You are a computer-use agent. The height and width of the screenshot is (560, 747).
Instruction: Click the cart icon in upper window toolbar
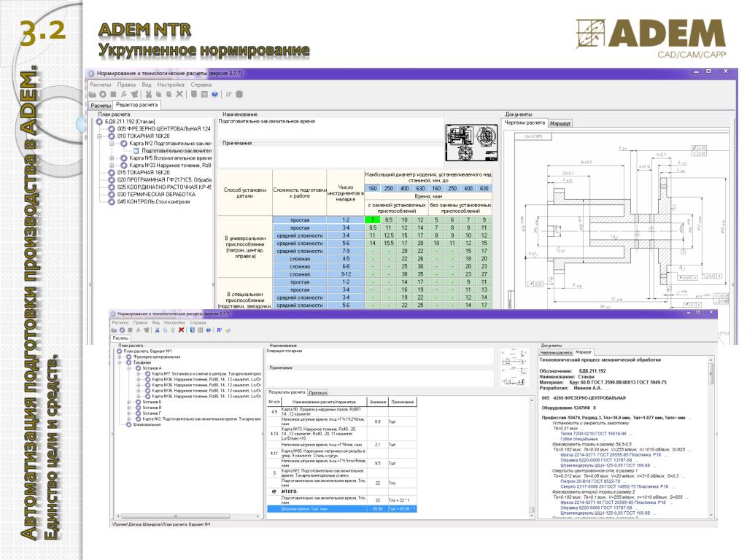(x=134, y=94)
